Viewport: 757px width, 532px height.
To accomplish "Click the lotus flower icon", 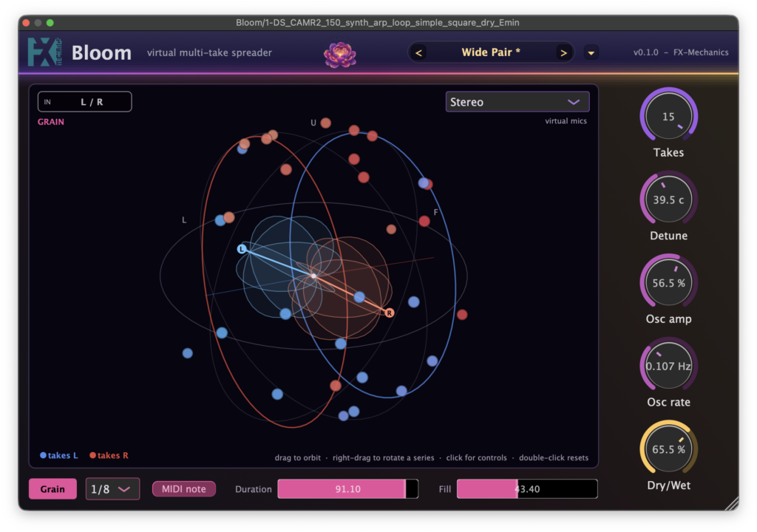I will coord(340,54).
